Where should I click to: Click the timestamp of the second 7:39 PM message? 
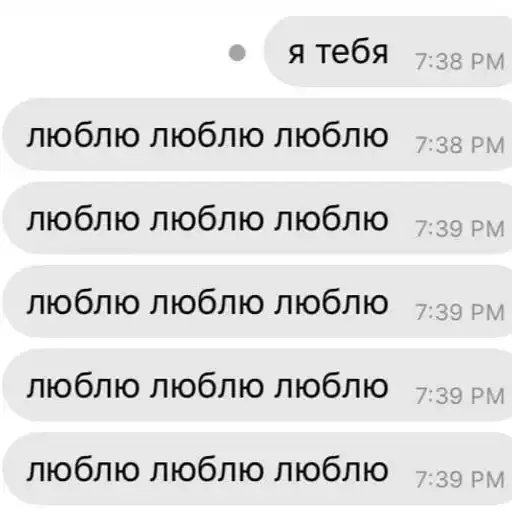(460, 313)
